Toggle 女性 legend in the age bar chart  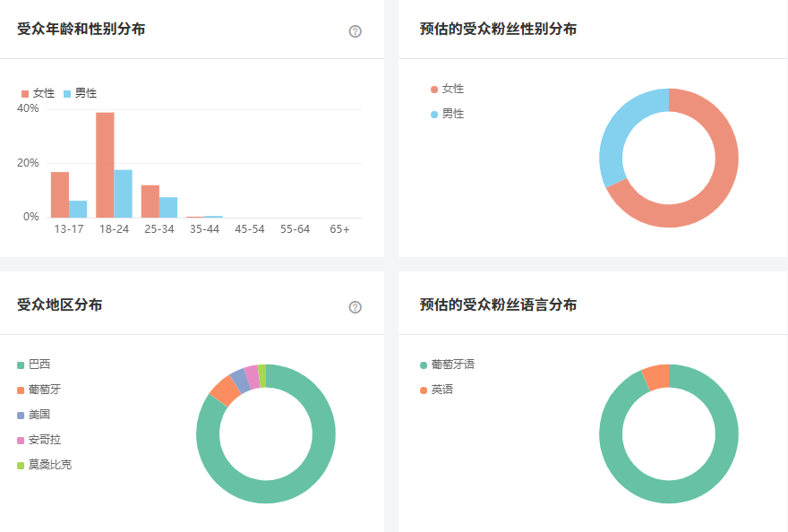click(39, 93)
